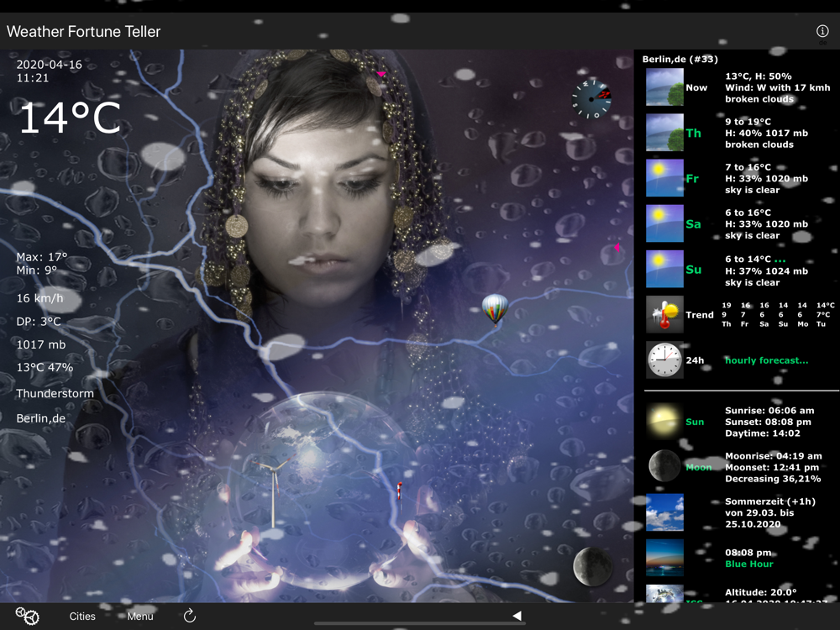Tap the Weather Fortune Teller title
This screenshot has width=840, height=630.
pos(83,32)
